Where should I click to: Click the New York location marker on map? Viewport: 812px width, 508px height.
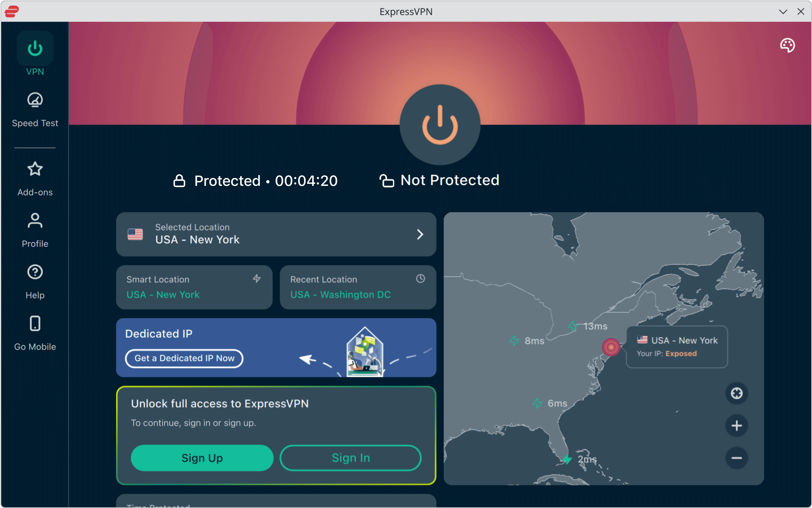coord(611,347)
